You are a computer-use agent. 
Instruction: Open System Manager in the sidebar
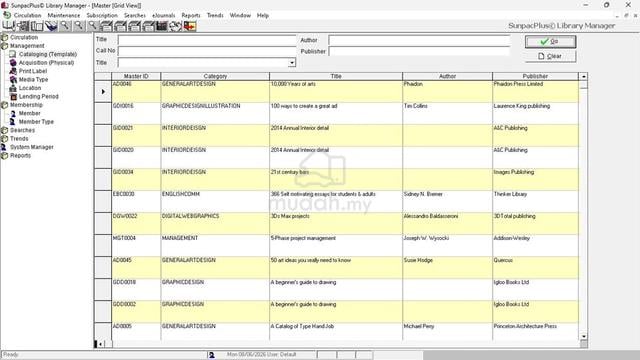(31, 147)
